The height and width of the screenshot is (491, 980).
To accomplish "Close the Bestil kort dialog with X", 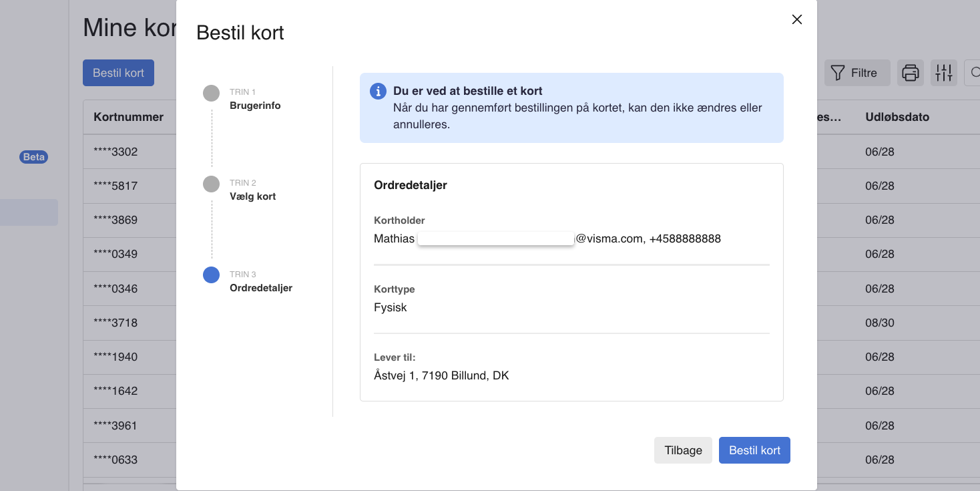I will click(796, 19).
